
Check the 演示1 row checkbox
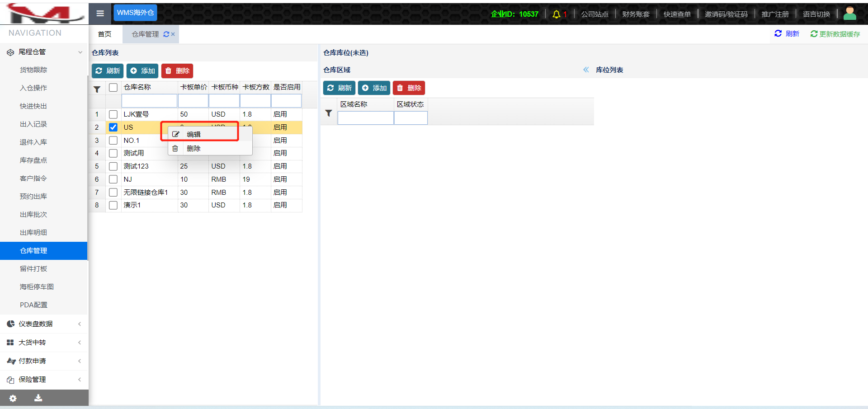(113, 205)
